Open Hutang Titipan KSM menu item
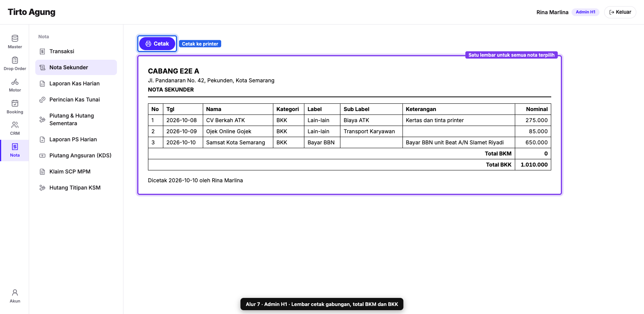 (76, 188)
